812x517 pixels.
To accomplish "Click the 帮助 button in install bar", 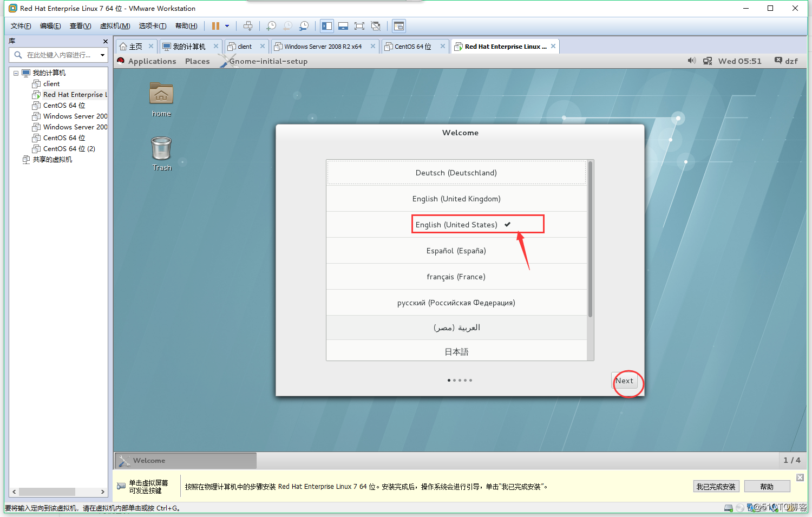I will [767, 487].
